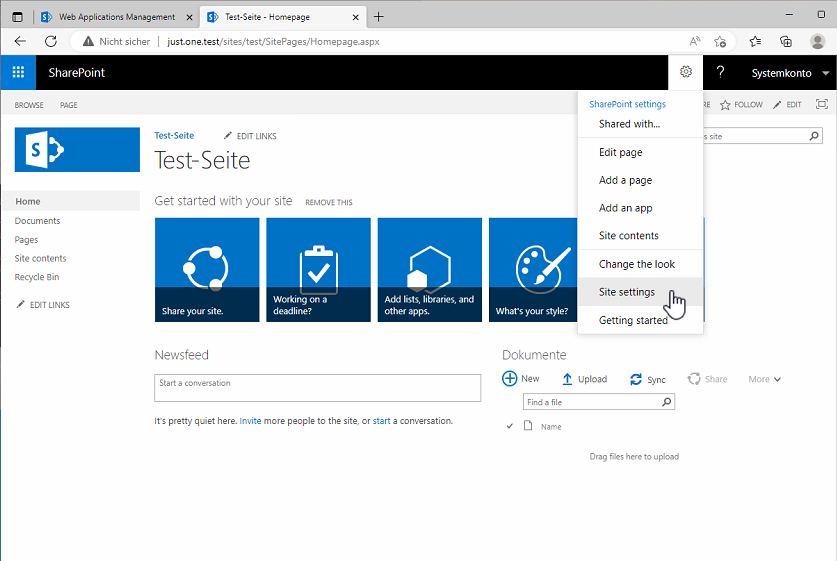The image size is (837, 561).
Task: Click the not secure warning icon
Action: point(88,41)
